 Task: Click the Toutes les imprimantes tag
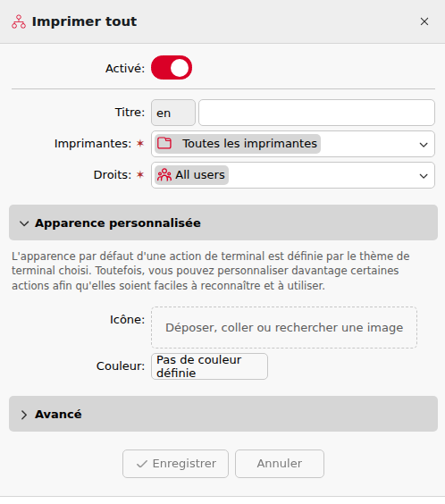(238, 144)
